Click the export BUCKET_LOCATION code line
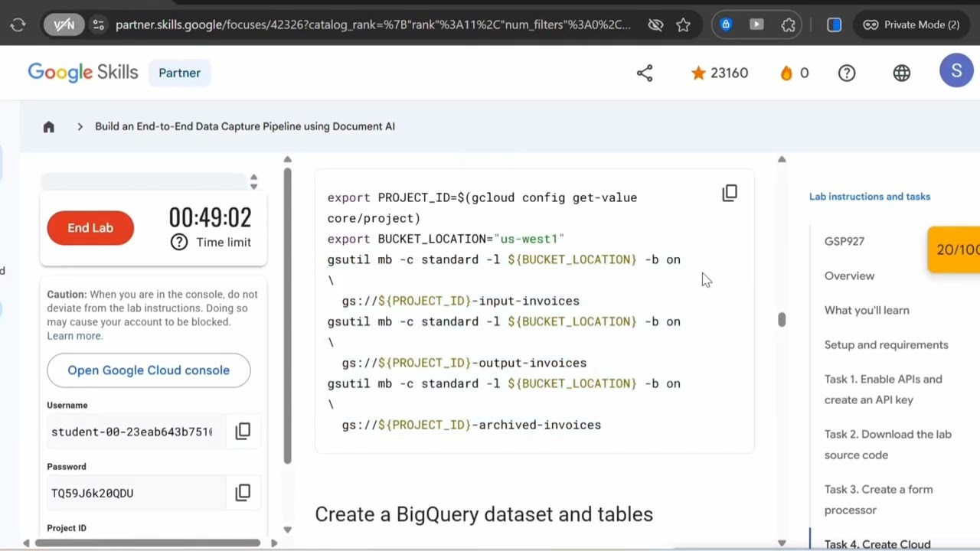Viewport: 980px width, 551px height. click(446, 239)
